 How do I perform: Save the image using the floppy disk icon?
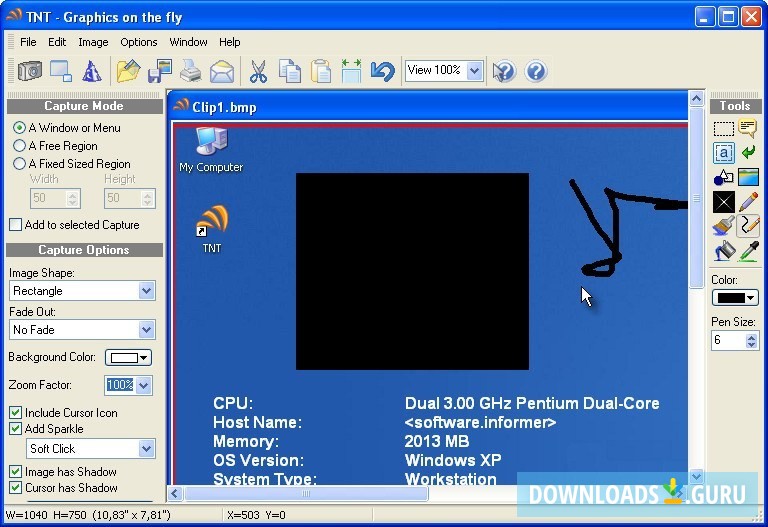(x=160, y=72)
